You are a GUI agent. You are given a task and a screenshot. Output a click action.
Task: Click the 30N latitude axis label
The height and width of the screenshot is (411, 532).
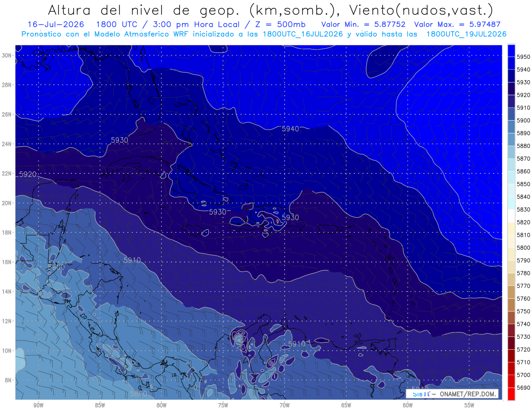point(7,55)
